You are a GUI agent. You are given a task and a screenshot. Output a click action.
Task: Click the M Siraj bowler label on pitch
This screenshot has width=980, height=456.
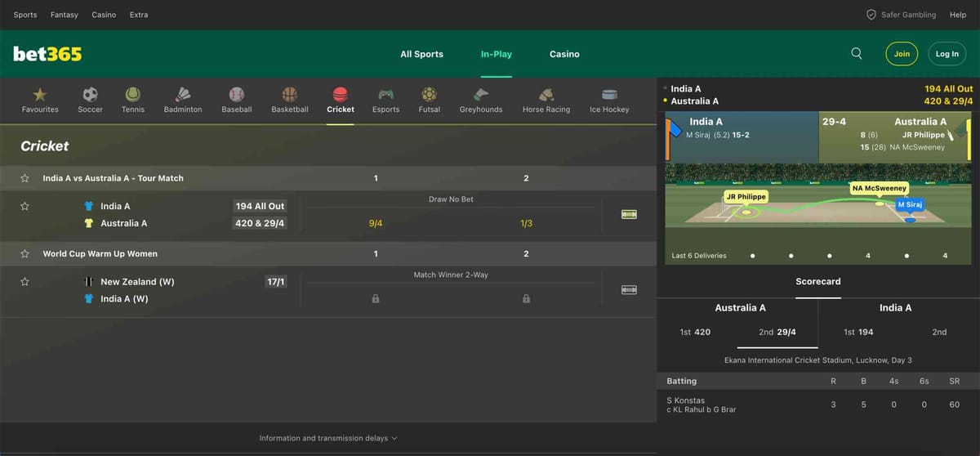tap(909, 204)
